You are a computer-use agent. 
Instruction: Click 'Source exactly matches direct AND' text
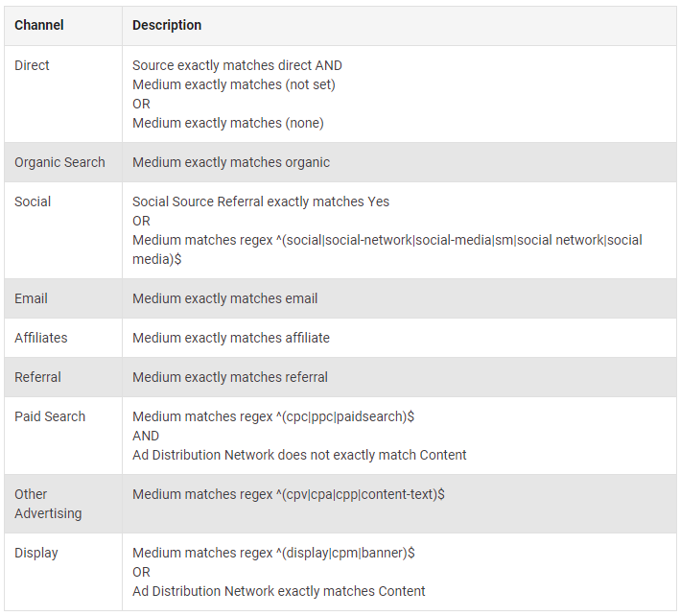click(x=237, y=65)
